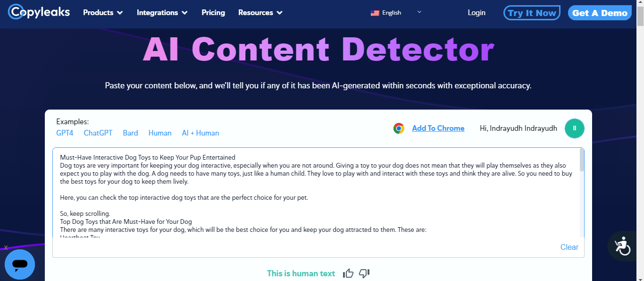Load the GPT4 example
Screen dimensions: 644x281
(65, 133)
